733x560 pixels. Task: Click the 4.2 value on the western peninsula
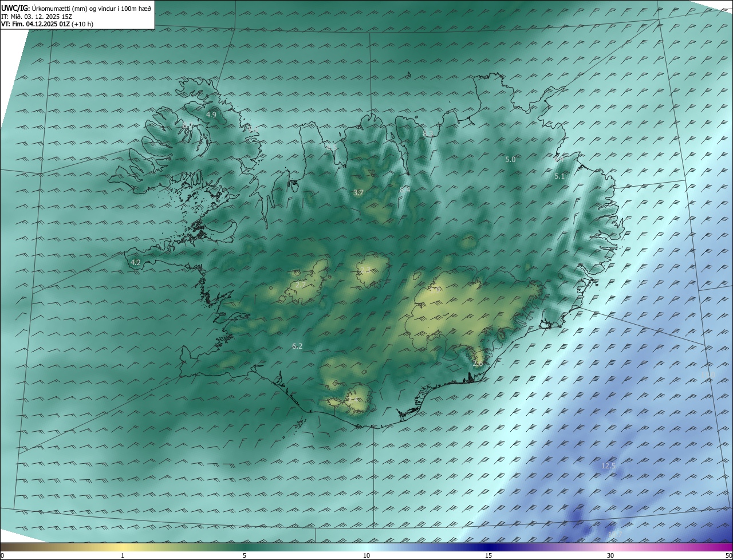[x=136, y=263]
